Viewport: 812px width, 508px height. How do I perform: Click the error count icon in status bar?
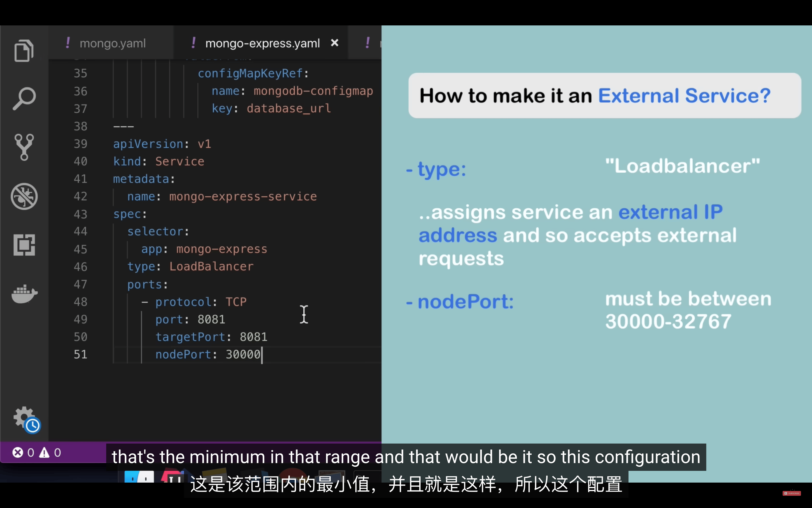[18, 452]
